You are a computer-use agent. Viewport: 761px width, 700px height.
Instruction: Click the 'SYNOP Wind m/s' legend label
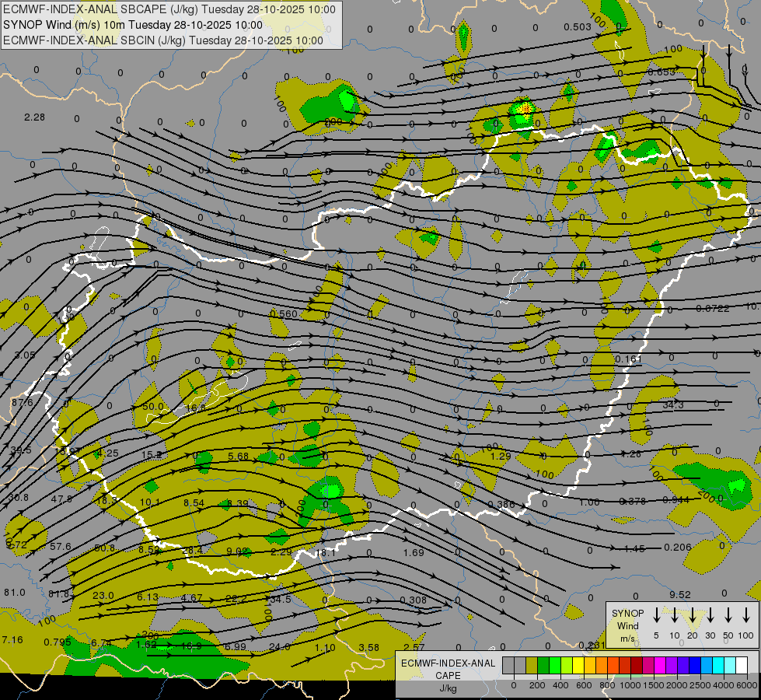click(x=627, y=625)
